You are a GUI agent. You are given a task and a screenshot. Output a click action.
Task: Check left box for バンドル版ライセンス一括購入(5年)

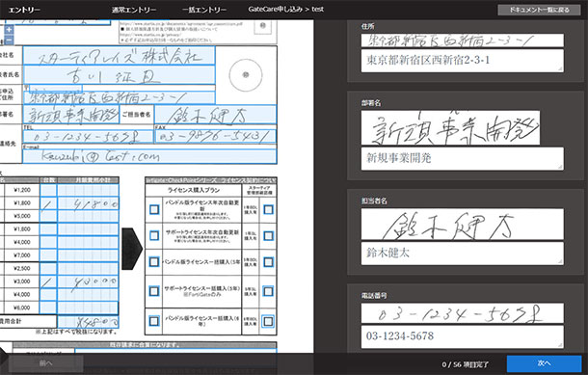click(154, 262)
